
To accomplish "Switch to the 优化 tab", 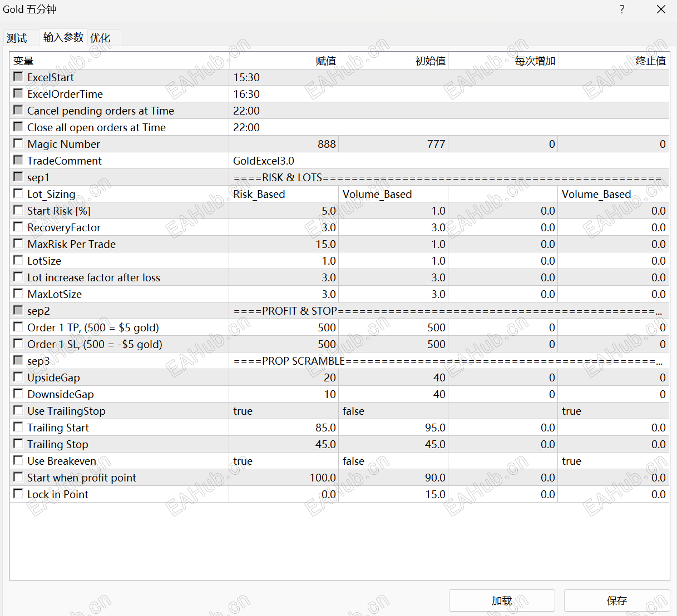I will [100, 38].
